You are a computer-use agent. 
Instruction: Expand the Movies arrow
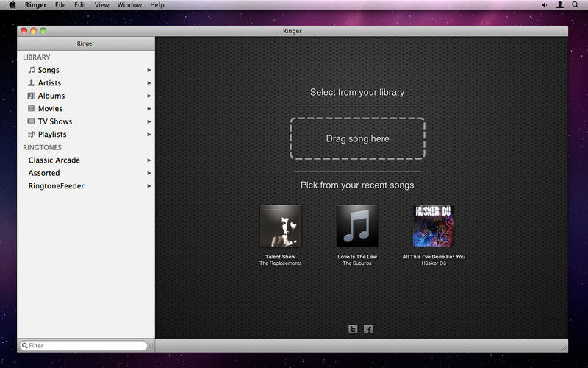(x=149, y=108)
